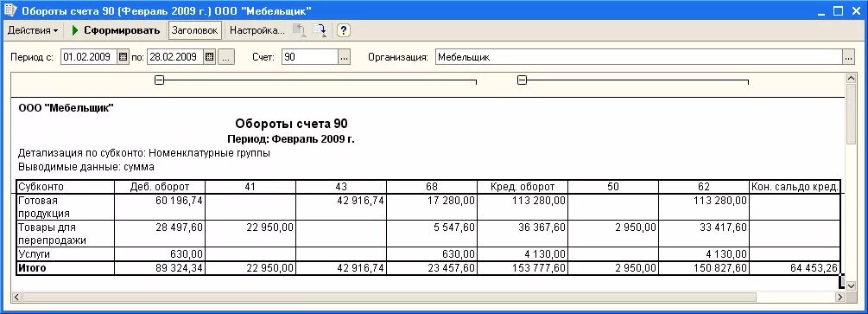Open calendar for the end date

click(x=209, y=57)
